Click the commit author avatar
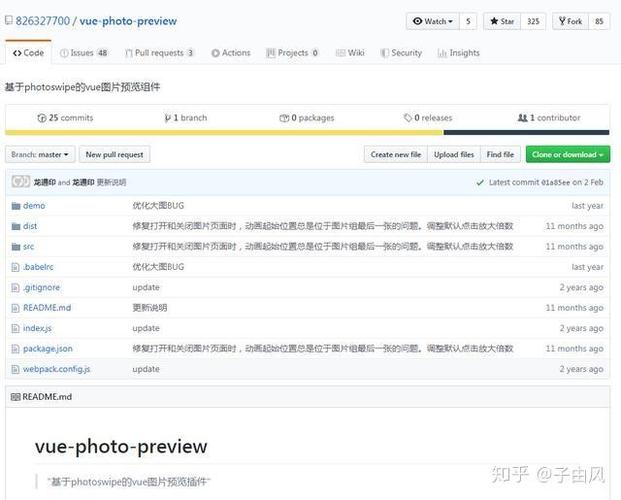 pyautogui.click(x=20, y=182)
